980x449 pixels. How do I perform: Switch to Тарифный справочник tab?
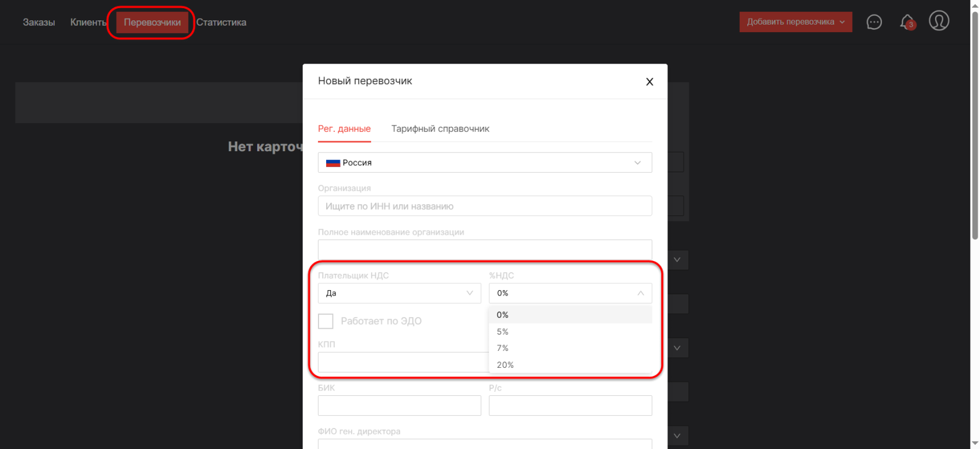(x=440, y=128)
